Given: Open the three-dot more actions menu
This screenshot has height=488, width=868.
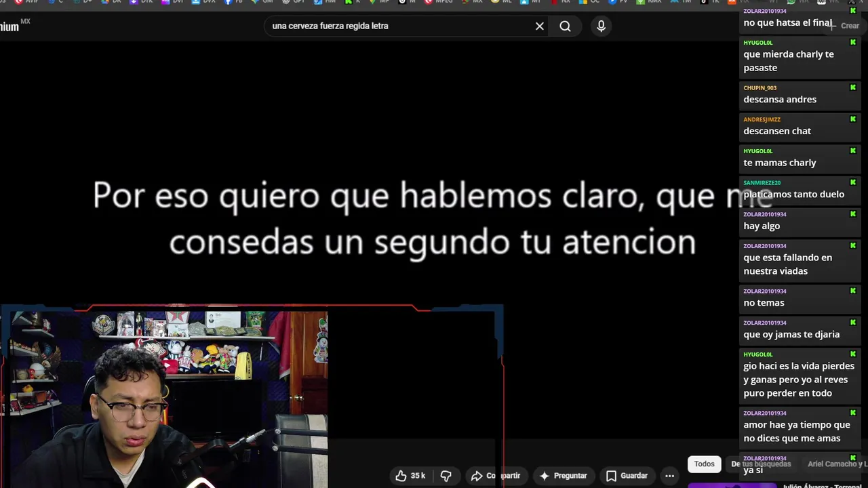Looking at the screenshot, I should point(670,476).
